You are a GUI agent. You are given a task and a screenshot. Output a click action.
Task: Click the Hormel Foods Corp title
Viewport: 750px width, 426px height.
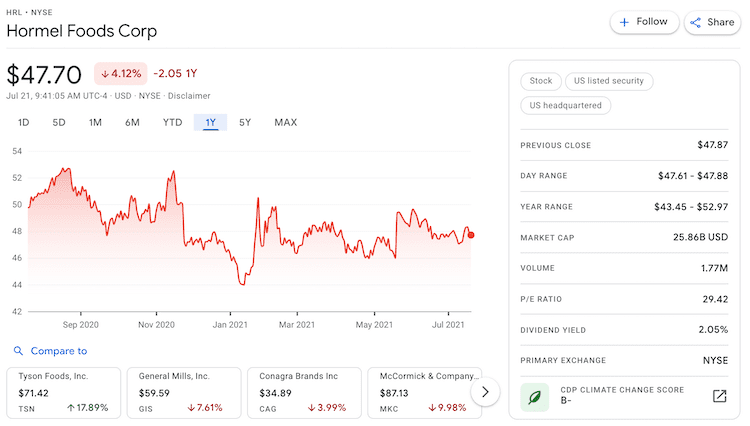(82, 31)
